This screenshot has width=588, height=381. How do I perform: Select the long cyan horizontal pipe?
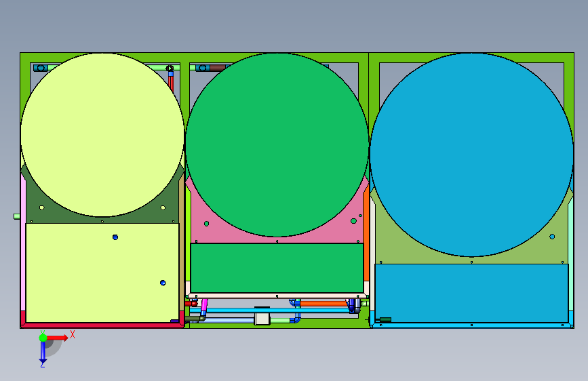[270, 310]
